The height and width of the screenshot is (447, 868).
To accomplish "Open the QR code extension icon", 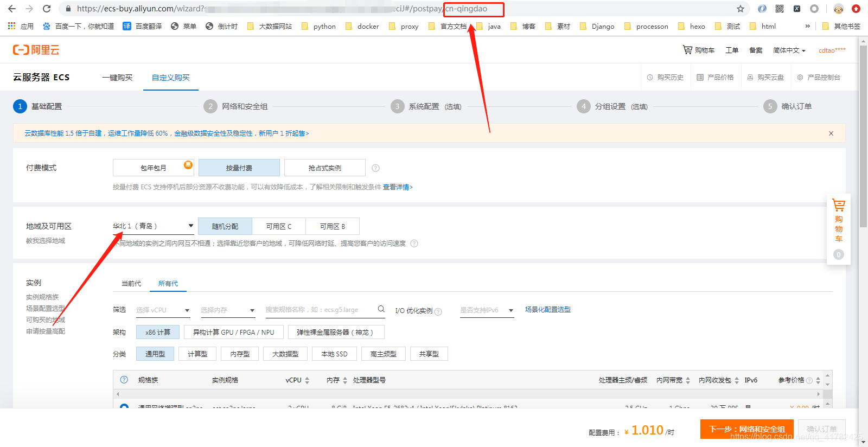I will click(x=780, y=9).
